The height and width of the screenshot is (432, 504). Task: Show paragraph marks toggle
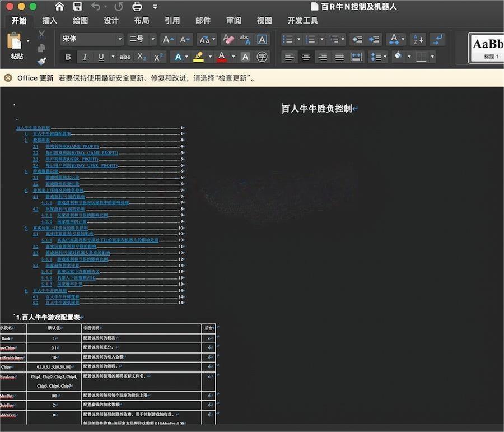pyautogui.click(x=438, y=40)
